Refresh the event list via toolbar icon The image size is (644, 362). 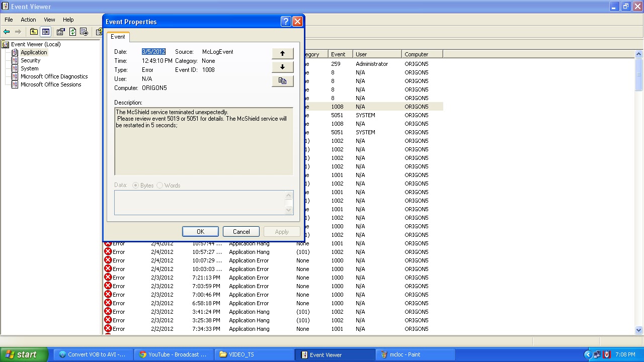click(x=72, y=32)
